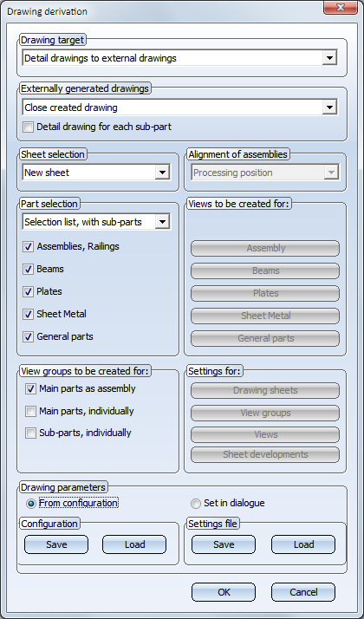Click Save under Configuration
The image size is (364, 619).
[x=56, y=544]
